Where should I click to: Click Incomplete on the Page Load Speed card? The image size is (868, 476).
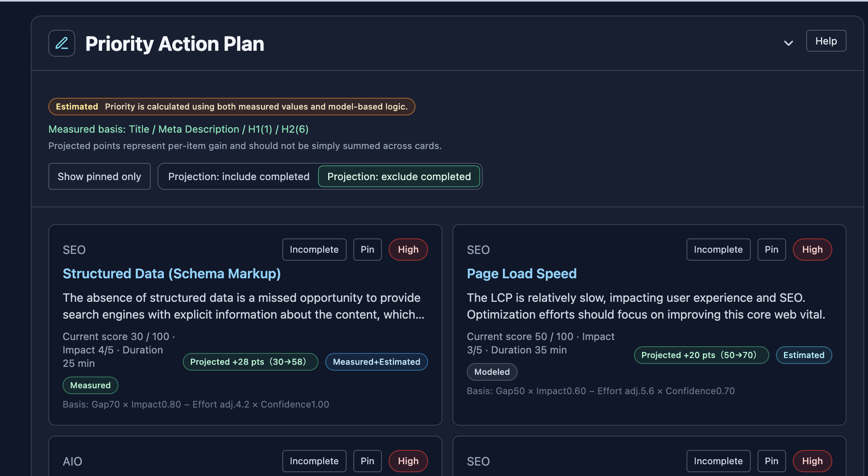(718, 249)
